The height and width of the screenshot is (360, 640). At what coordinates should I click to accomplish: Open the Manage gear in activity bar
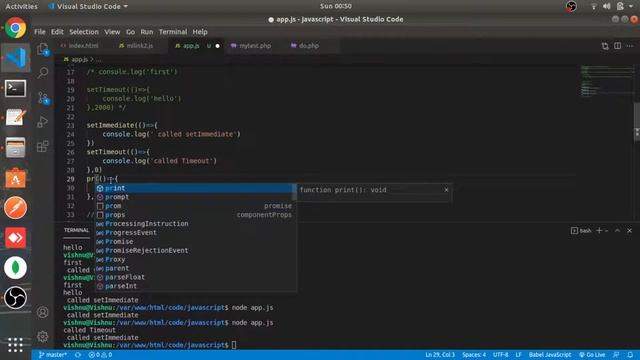(43, 336)
